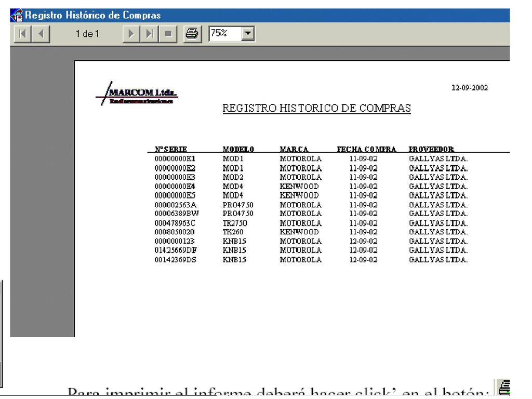The height and width of the screenshot is (399, 532).
Task: Select serial number 000478963C
Action: (175, 223)
